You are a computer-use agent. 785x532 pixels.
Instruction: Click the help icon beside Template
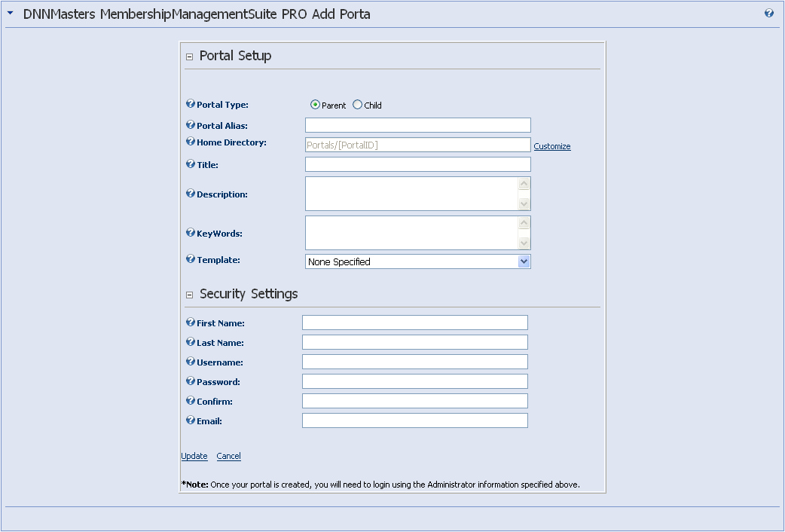[x=190, y=259]
